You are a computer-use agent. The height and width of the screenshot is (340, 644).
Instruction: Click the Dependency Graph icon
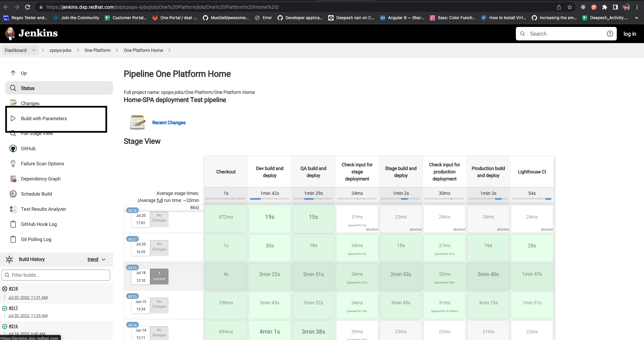click(13, 179)
